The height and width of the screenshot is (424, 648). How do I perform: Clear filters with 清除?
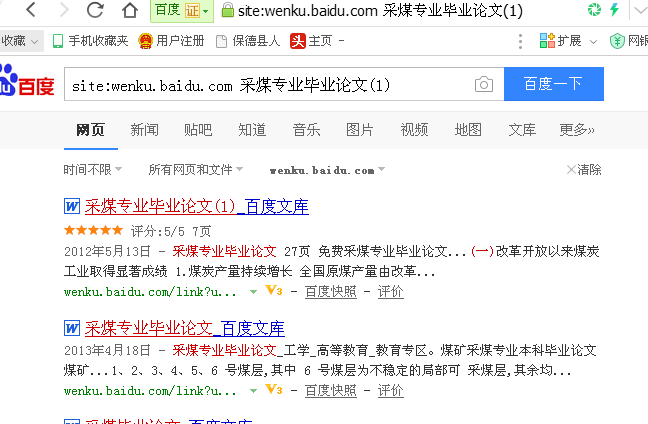click(x=584, y=169)
